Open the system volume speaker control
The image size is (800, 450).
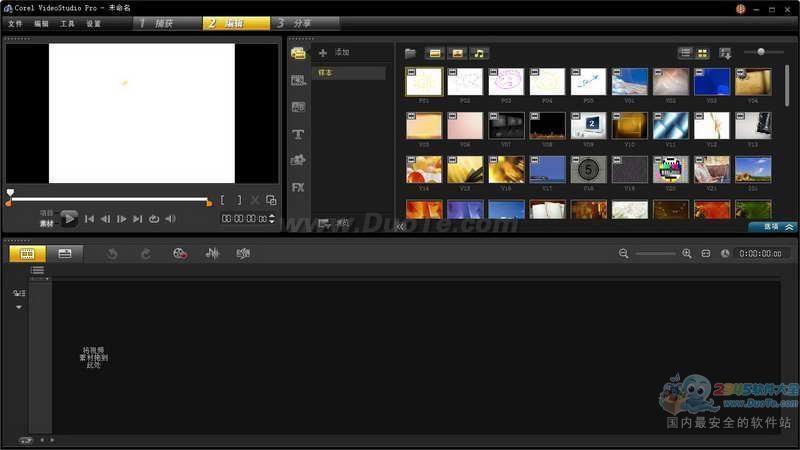coord(170,219)
